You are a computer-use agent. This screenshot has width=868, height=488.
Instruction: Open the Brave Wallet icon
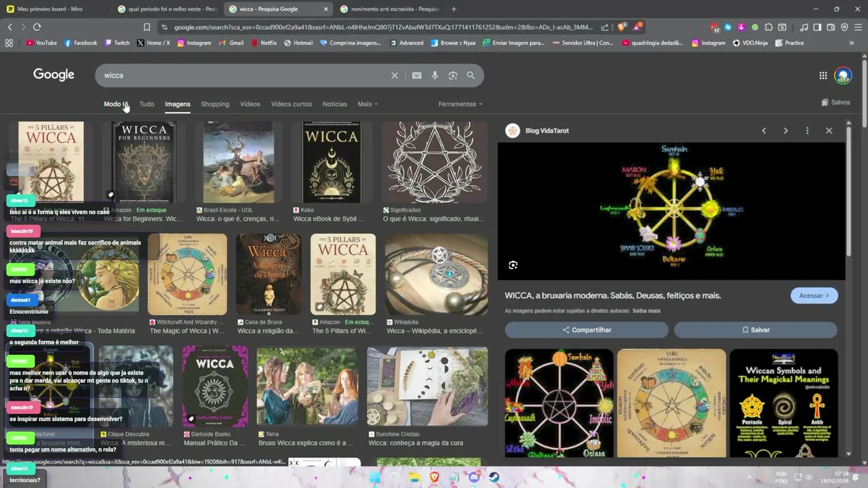pos(831,27)
